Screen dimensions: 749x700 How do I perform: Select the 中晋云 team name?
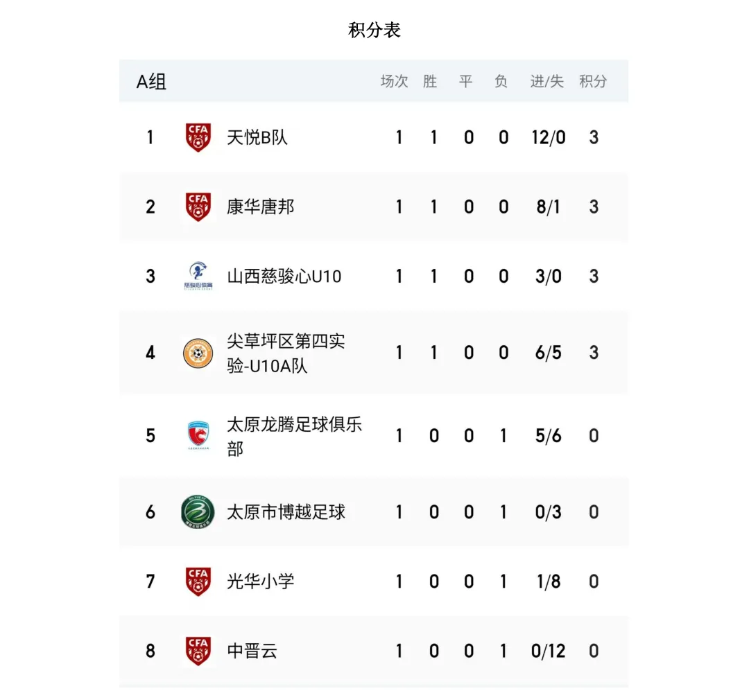[252, 651]
